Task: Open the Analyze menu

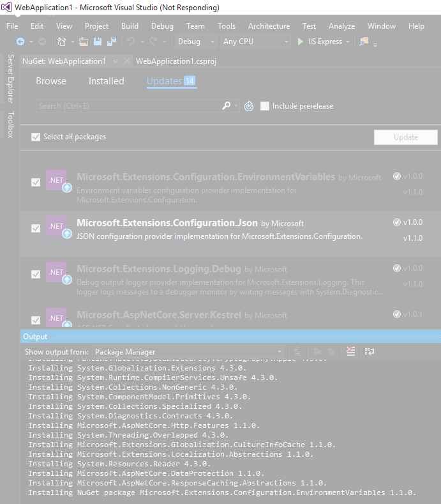Action: tap(341, 26)
